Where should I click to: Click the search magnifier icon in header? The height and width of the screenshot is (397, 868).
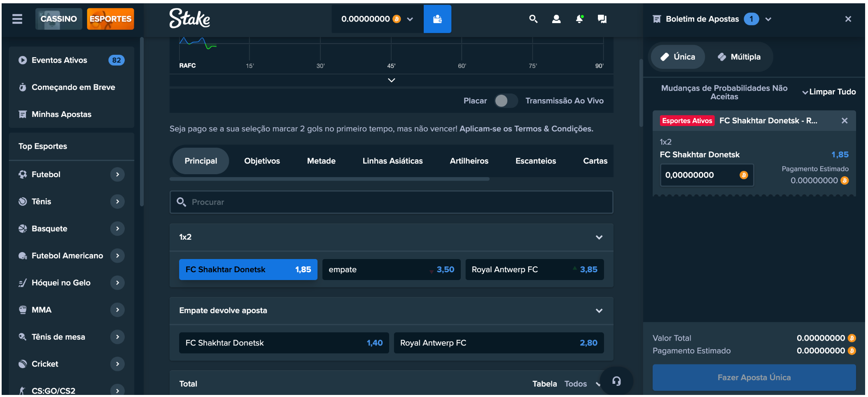click(533, 19)
